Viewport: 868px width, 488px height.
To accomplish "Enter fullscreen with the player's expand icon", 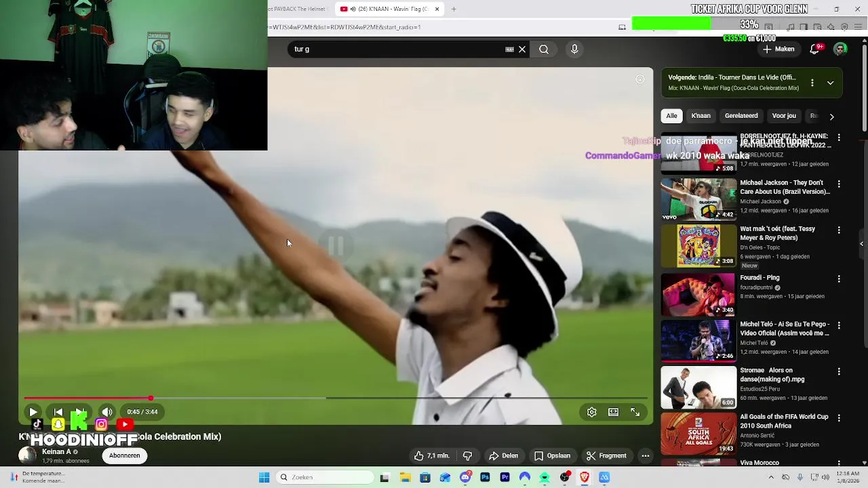I will click(635, 412).
